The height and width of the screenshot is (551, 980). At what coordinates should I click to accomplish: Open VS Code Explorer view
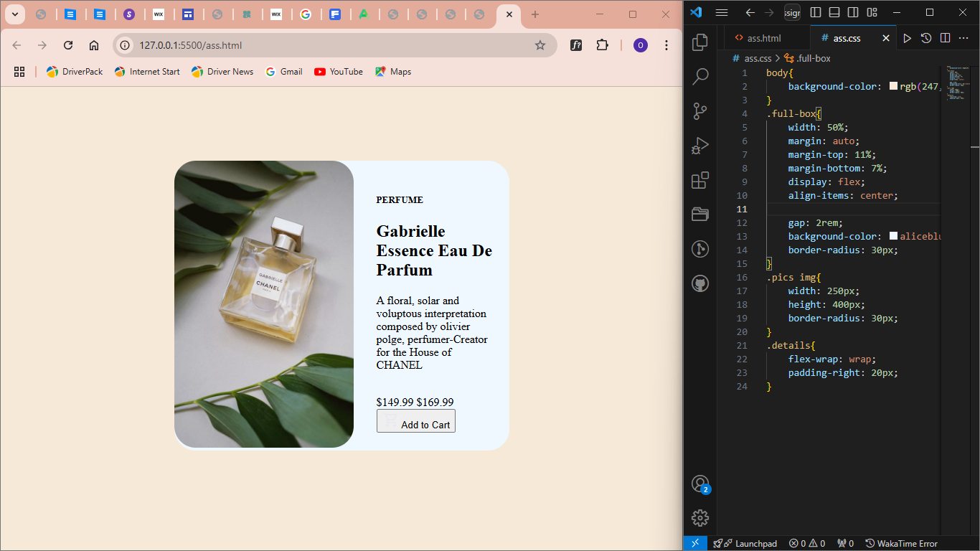(x=700, y=42)
